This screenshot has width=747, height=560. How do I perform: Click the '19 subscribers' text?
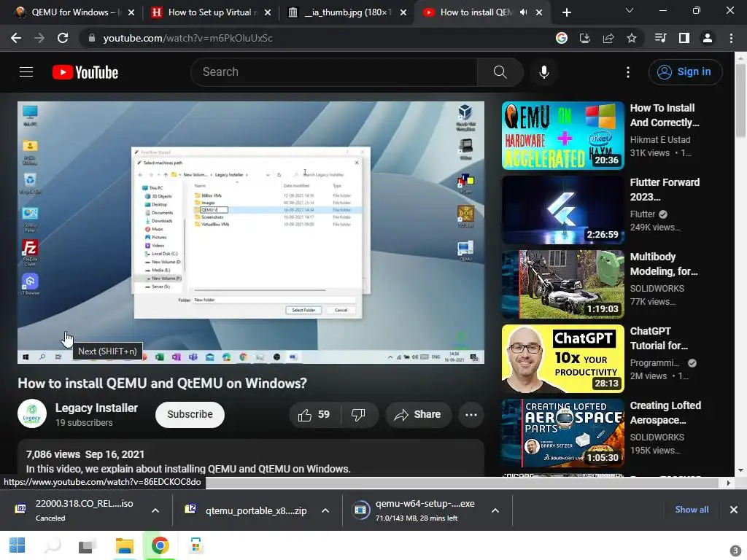[84, 423]
